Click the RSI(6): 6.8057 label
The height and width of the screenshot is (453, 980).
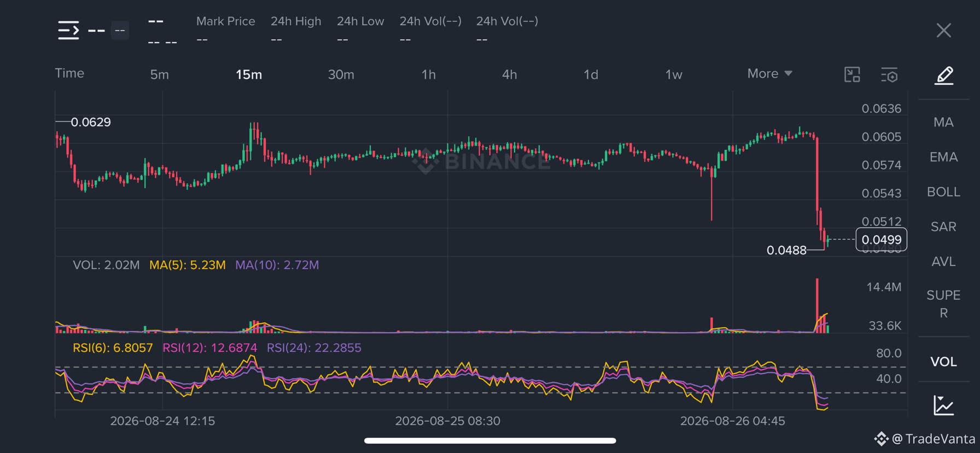[x=113, y=348]
